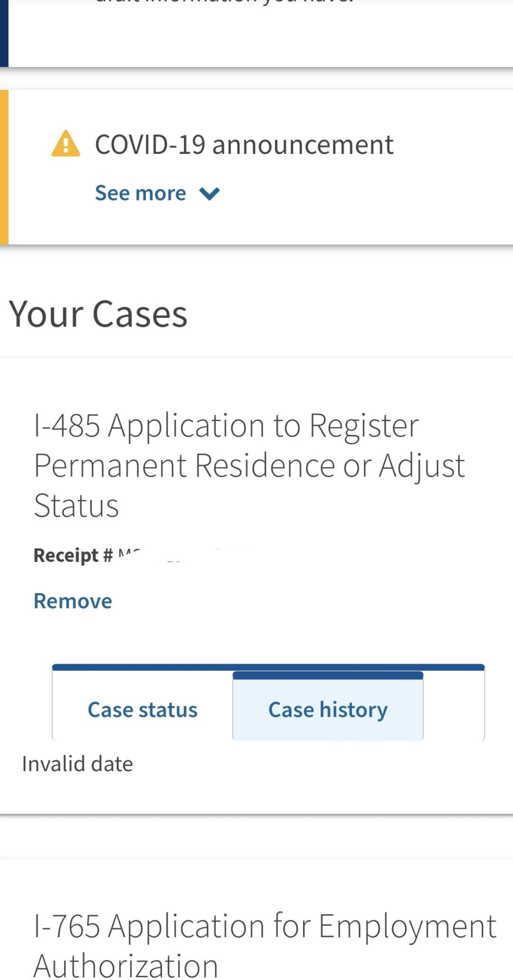Click the cut-off text in the top card
513x980 pixels.
click(225, 2)
